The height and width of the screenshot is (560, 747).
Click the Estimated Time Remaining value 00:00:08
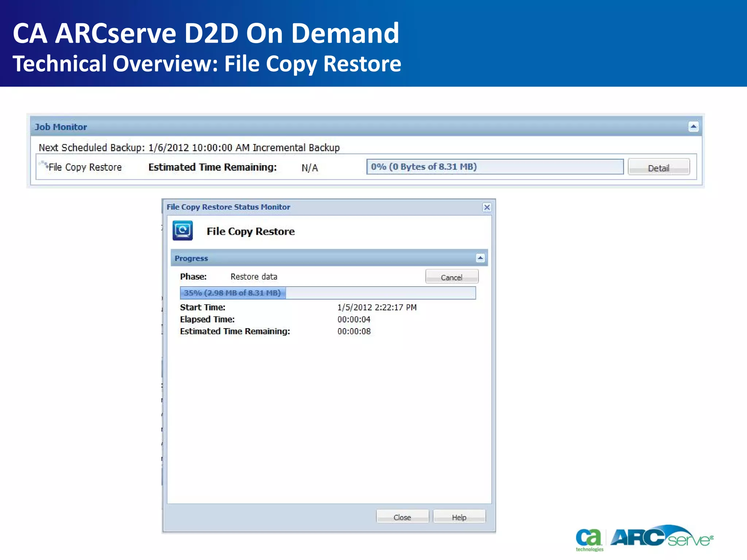(x=354, y=331)
